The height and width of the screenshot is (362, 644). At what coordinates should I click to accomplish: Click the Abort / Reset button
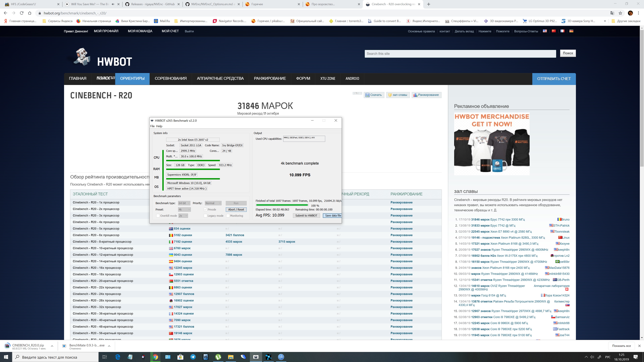[236, 209]
